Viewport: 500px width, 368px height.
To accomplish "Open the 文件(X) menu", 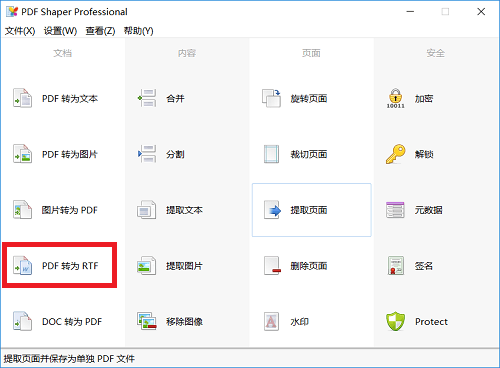I will (20, 31).
